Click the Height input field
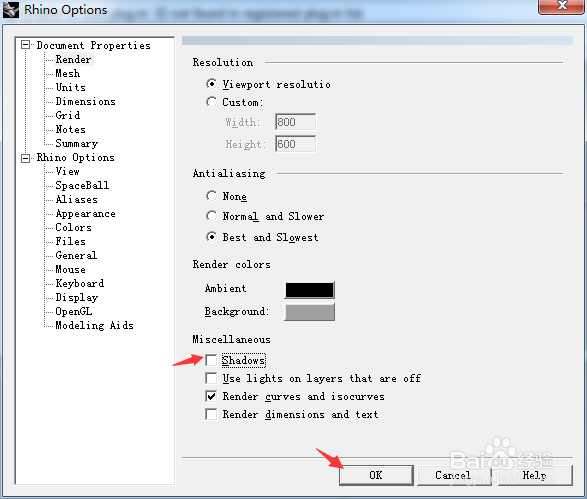 click(295, 144)
